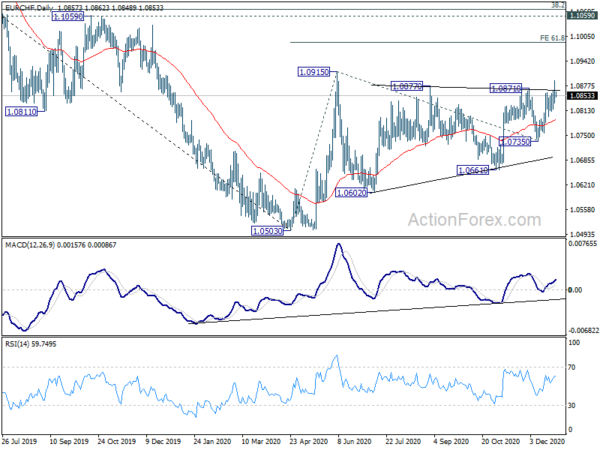This screenshot has width=600, height=450.
Task: Click the 20 Oct 2020 date label
Action: coord(501,441)
